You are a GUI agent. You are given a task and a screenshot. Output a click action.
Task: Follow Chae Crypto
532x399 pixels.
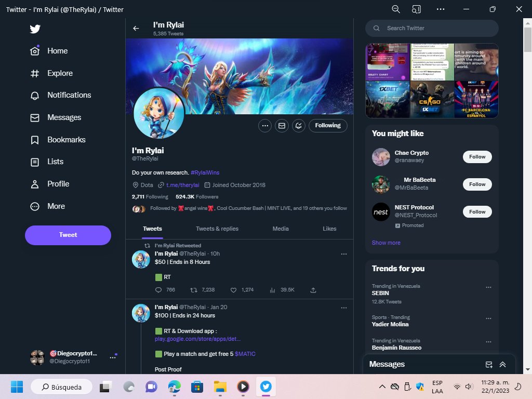[x=477, y=157]
